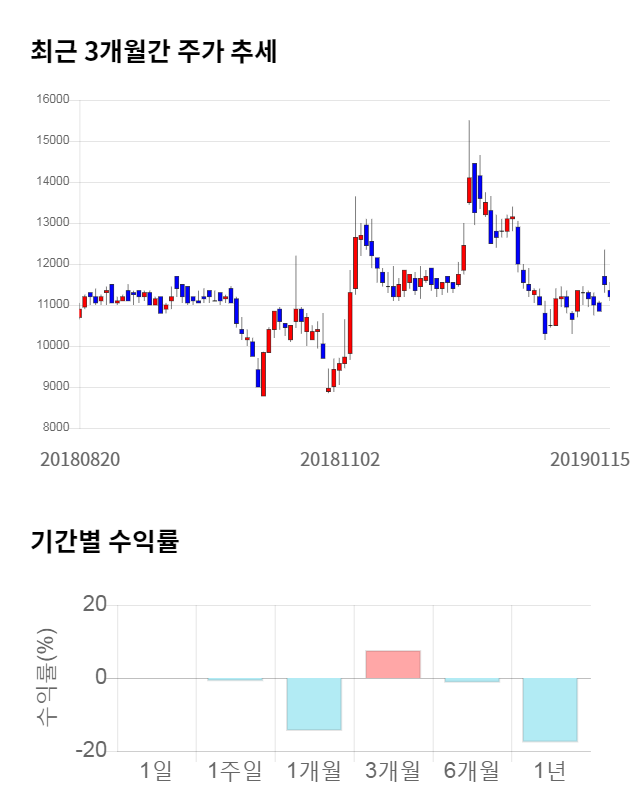
Task: Click the 1주일 period axis label
Action: [x=235, y=770]
